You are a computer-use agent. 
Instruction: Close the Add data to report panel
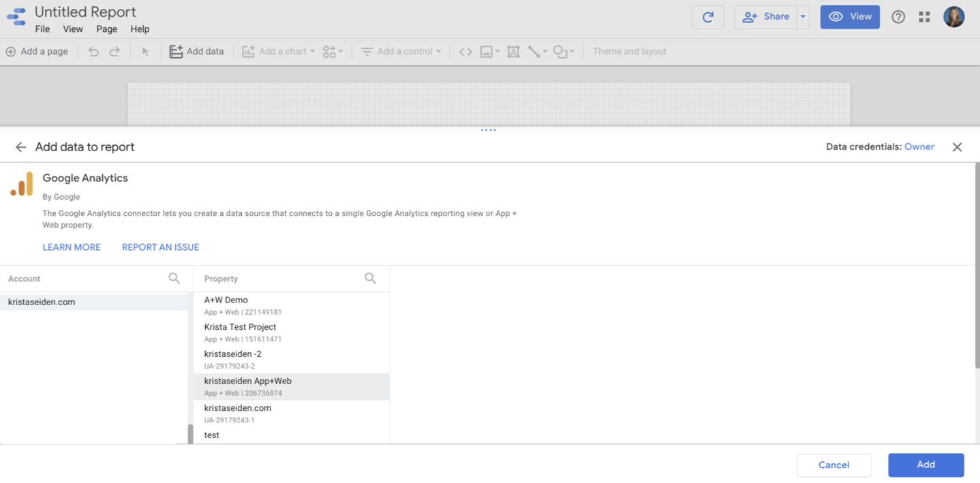[x=957, y=147]
